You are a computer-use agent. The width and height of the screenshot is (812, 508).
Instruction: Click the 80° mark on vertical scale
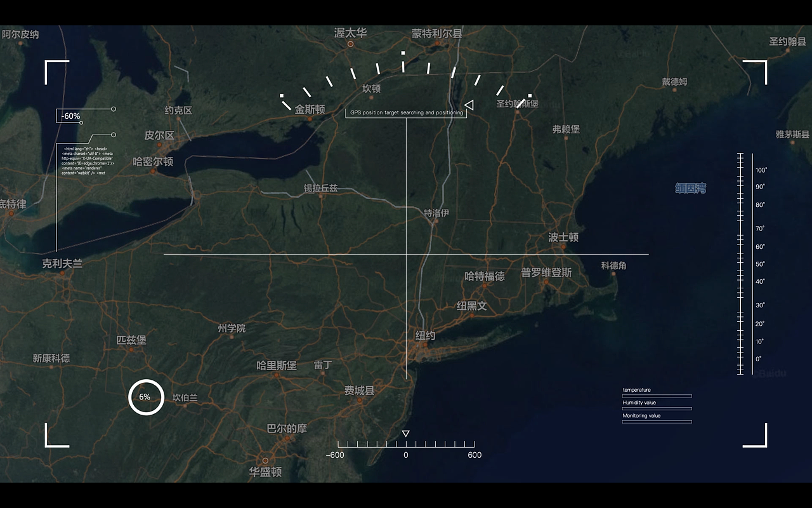tap(760, 205)
